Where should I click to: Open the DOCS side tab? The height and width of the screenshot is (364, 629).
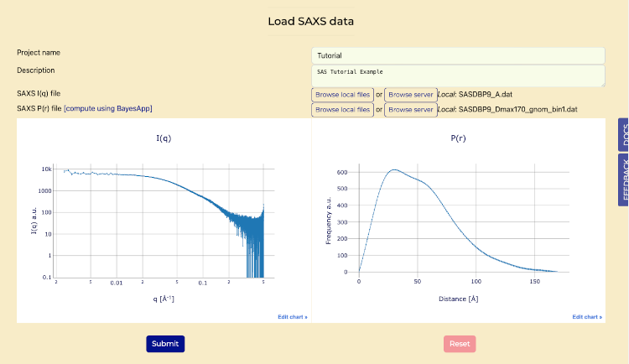pyautogui.click(x=624, y=135)
